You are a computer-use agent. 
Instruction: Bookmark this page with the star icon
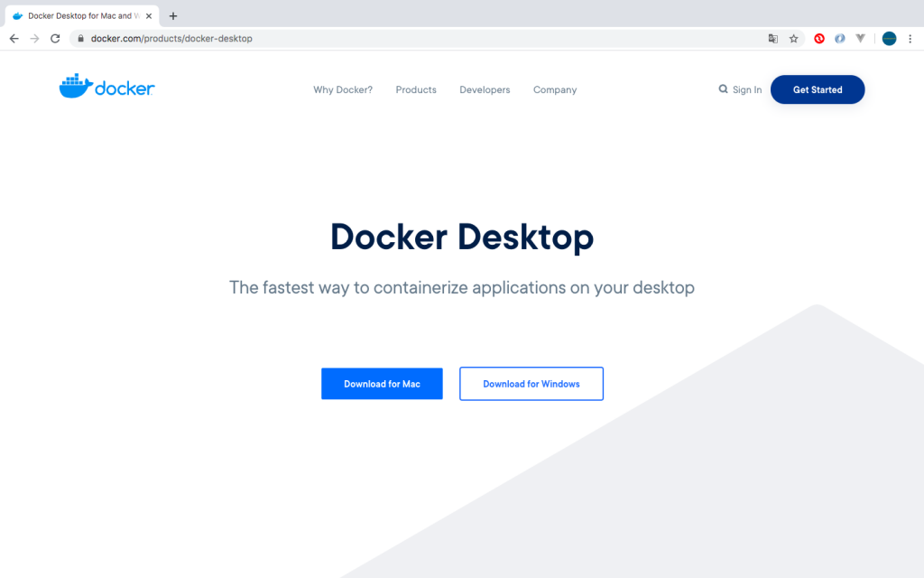pyautogui.click(x=794, y=39)
